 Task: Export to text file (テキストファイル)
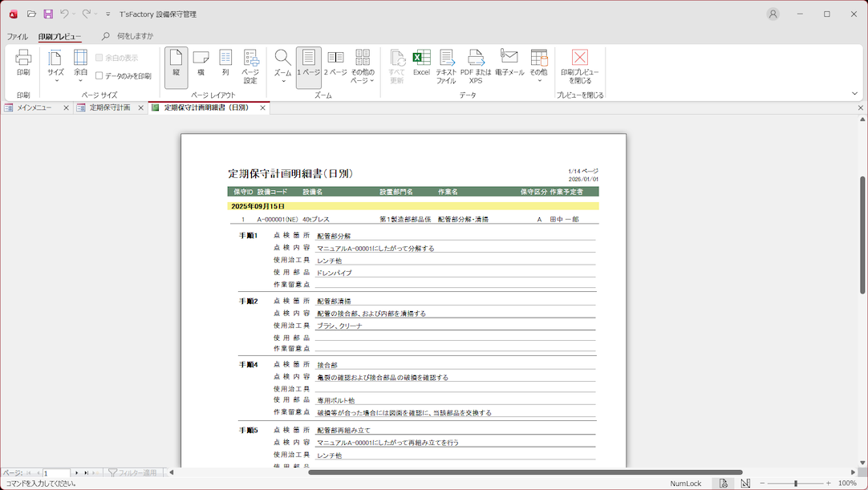[446, 66]
